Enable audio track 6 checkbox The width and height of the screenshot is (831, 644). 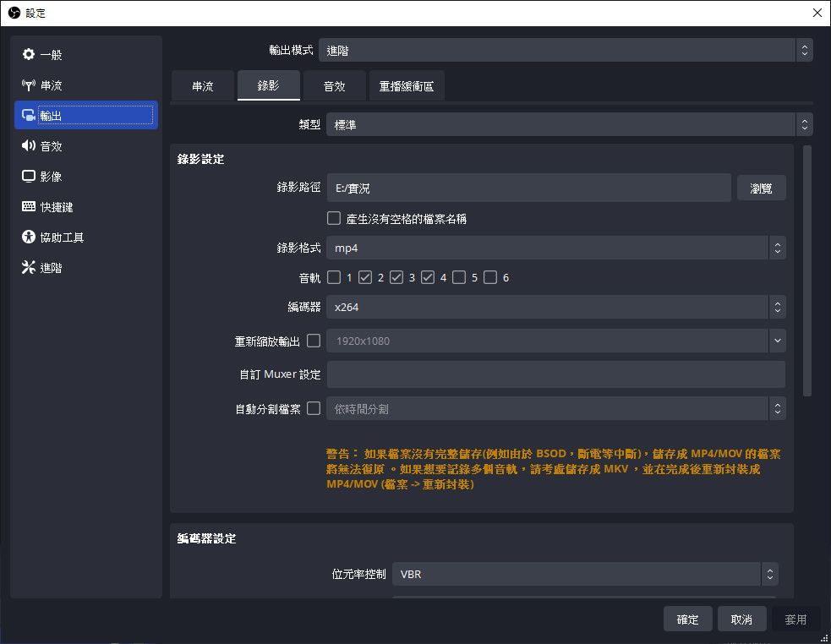coord(490,277)
